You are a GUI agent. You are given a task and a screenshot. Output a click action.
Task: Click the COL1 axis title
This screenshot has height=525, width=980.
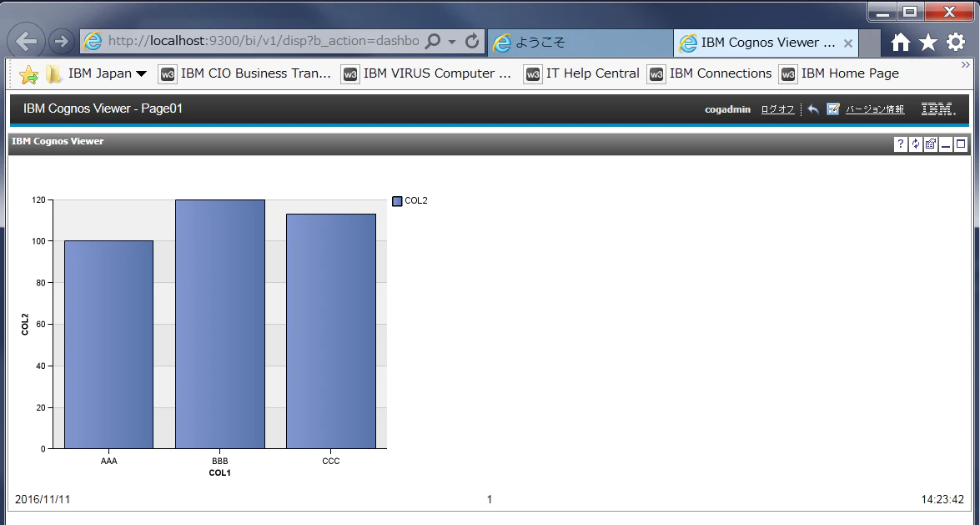220,473
